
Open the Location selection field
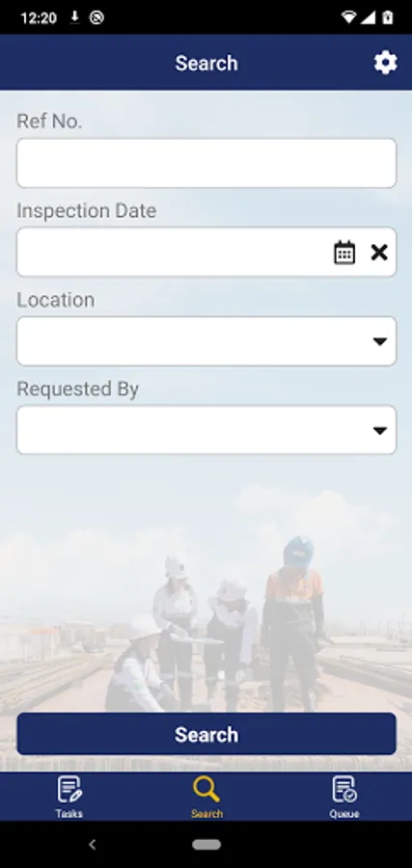click(x=206, y=341)
